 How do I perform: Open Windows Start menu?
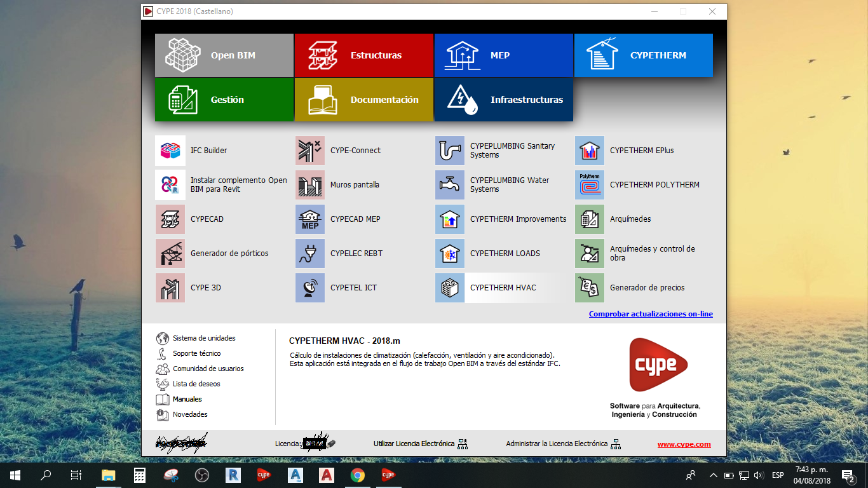coord(15,475)
